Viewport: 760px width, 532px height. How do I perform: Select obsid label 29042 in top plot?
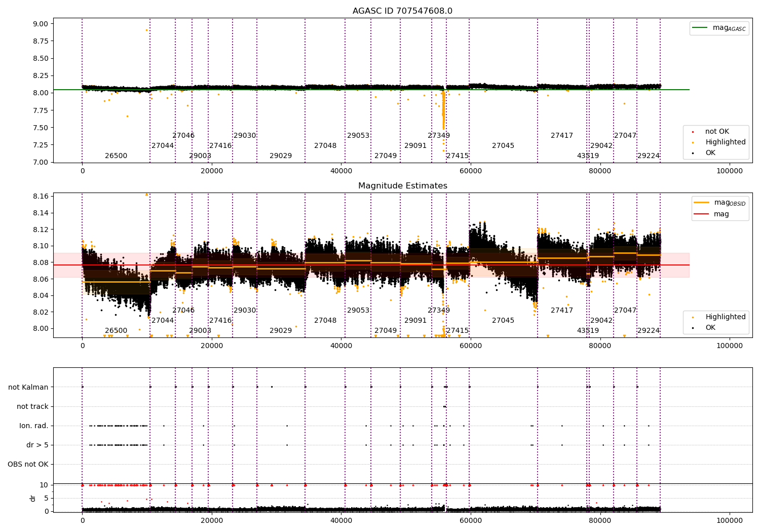[601, 146]
